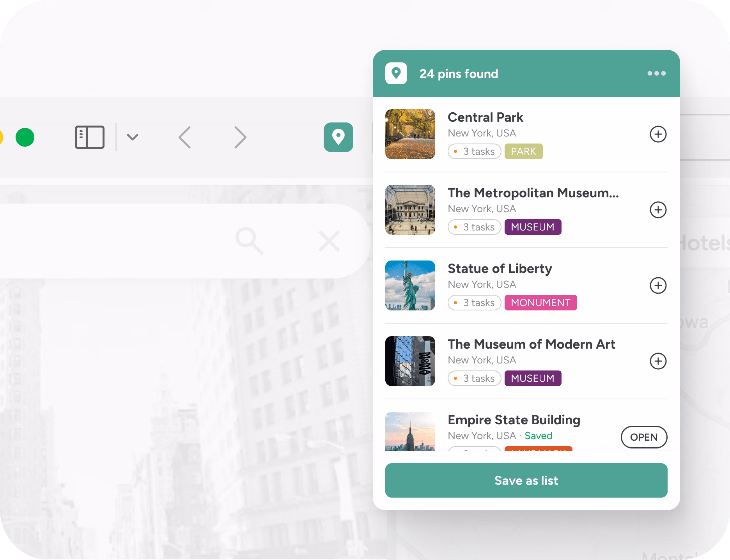
Task: Click the Save as list button
Action: tap(526, 480)
